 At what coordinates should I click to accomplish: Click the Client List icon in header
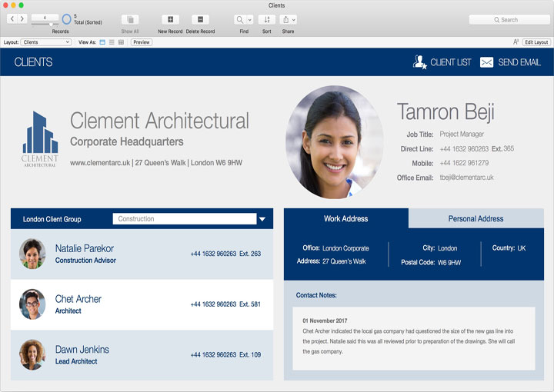pyautogui.click(x=419, y=62)
